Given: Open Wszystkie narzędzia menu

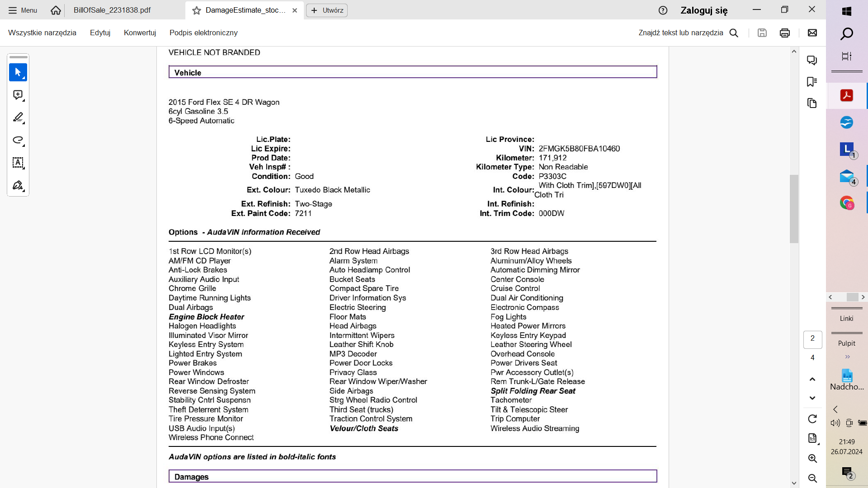Looking at the screenshot, I should tap(42, 33).
